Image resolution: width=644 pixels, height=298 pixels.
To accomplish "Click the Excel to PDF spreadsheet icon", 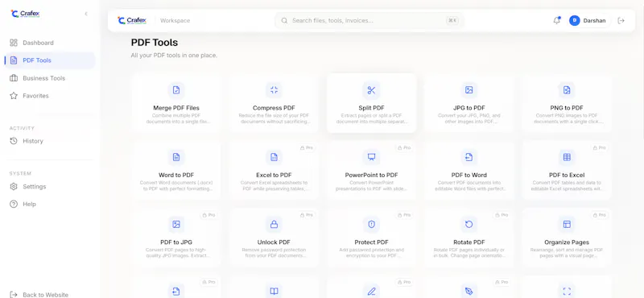I will [274, 157].
